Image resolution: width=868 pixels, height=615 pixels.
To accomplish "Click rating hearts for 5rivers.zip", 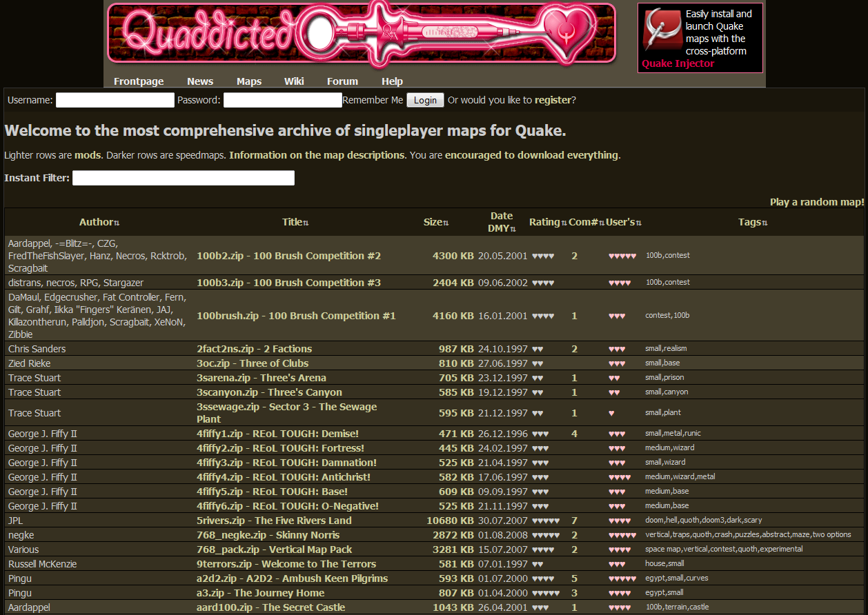I will coord(546,521).
